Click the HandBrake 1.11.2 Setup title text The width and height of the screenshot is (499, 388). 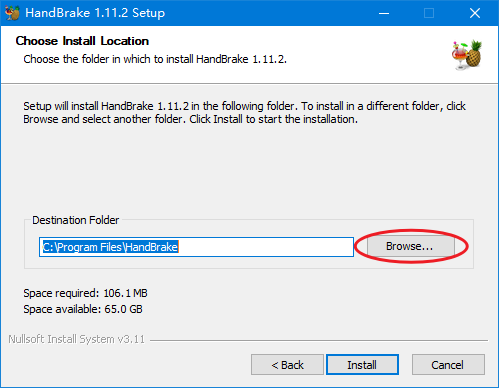pyautogui.click(x=95, y=13)
